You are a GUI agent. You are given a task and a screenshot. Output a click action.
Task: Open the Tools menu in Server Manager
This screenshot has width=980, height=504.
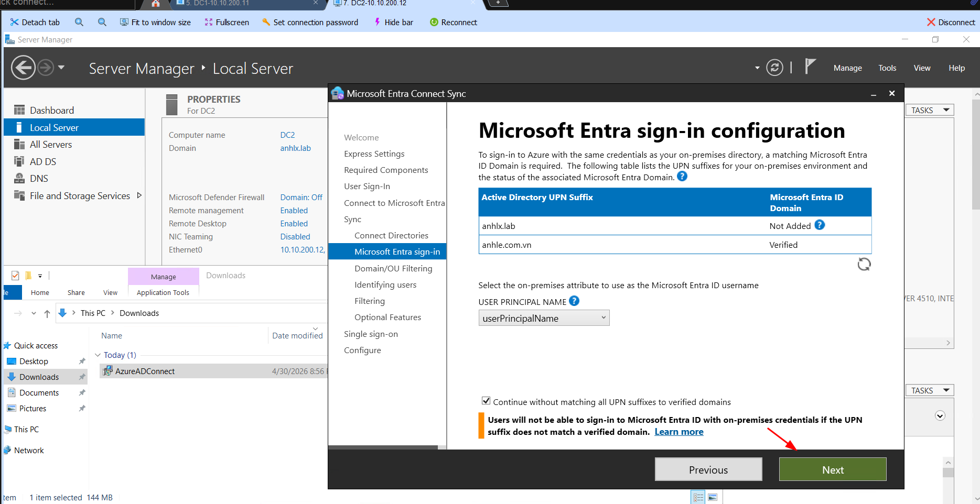tap(887, 68)
